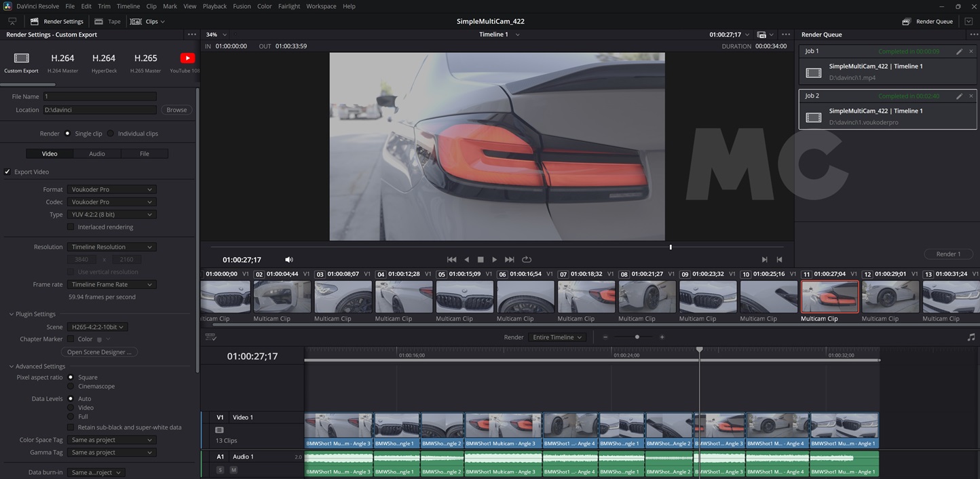Click the solo S button on Audio 1
This screenshot has width=980, height=479.
click(x=220, y=470)
